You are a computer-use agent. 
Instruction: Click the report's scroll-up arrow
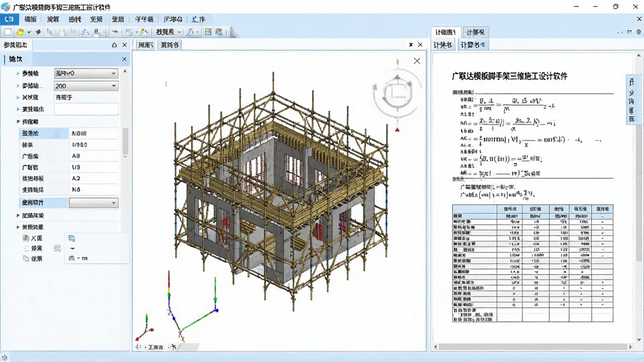639,55
